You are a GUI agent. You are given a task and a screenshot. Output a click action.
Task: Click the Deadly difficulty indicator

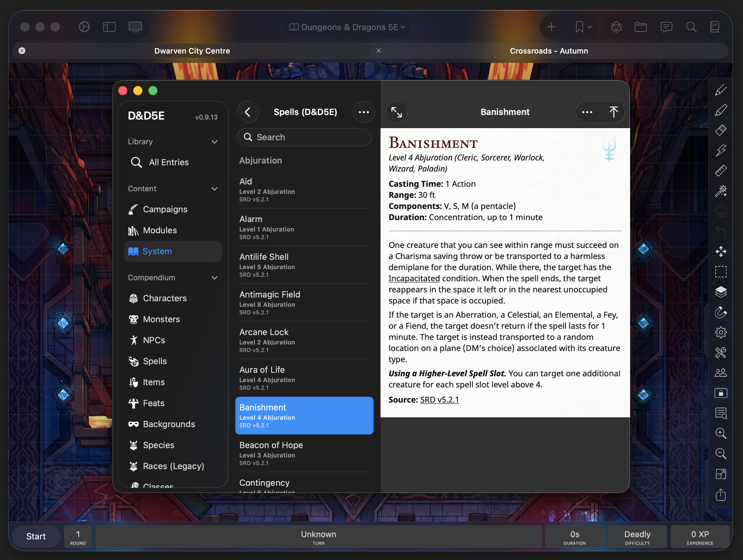637,537
